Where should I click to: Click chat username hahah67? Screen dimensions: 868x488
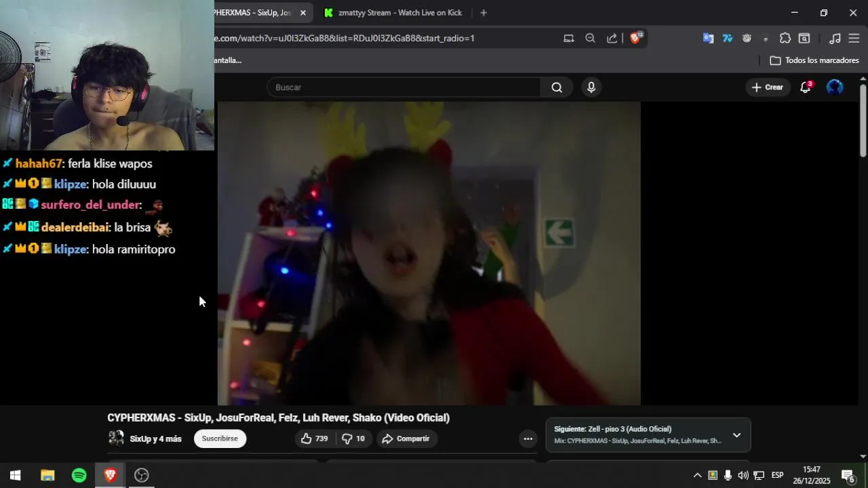(x=39, y=163)
